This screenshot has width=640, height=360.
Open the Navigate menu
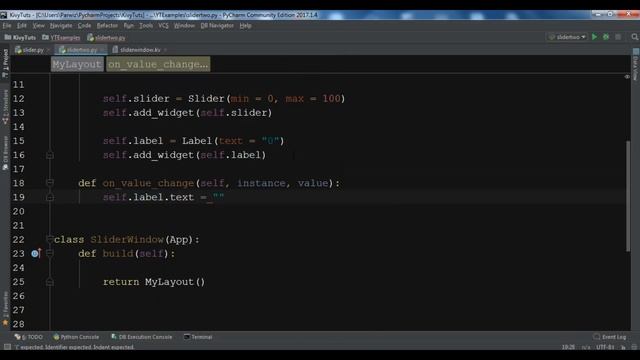pos(61,25)
